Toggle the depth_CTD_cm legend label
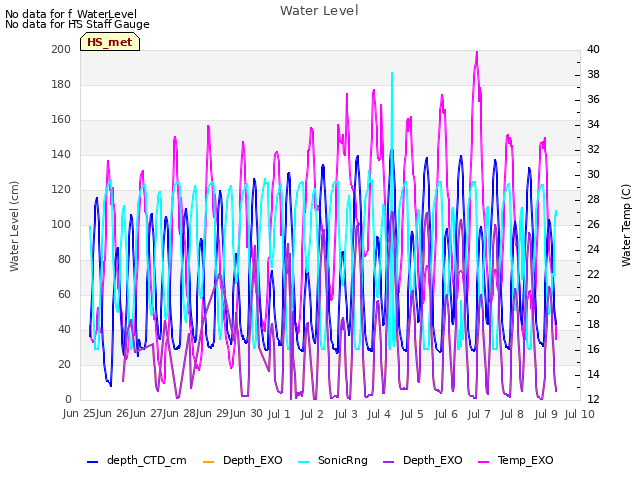640x480 pixels. 147,460
